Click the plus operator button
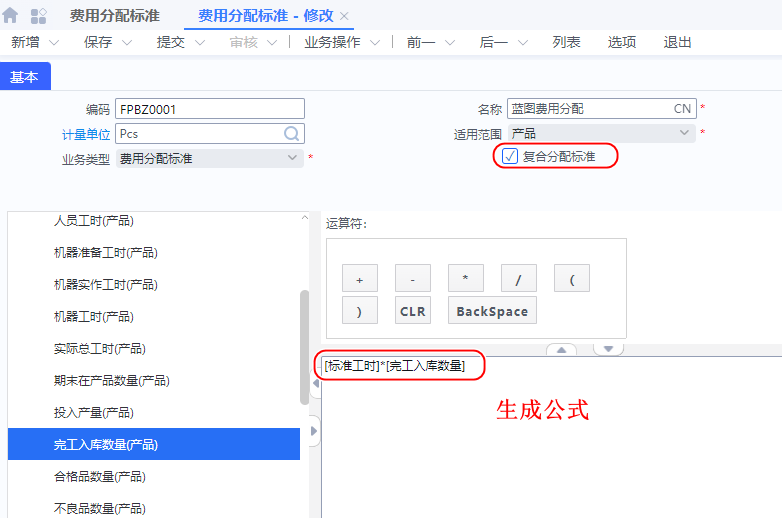 coord(360,281)
